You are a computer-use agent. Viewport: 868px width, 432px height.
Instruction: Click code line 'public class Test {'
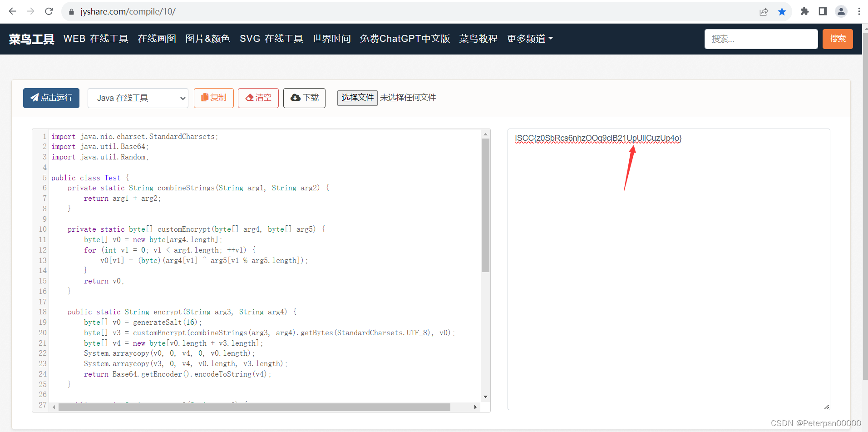(x=90, y=178)
